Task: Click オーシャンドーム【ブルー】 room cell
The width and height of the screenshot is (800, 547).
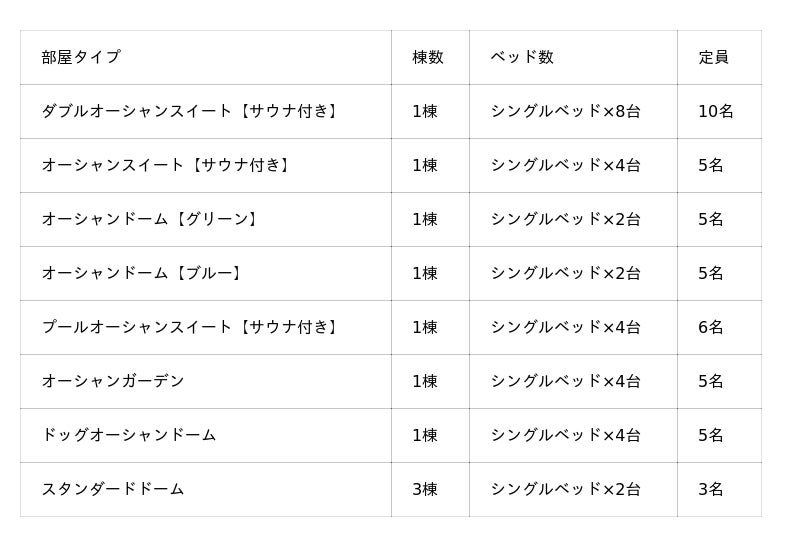Action: [143, 273]
